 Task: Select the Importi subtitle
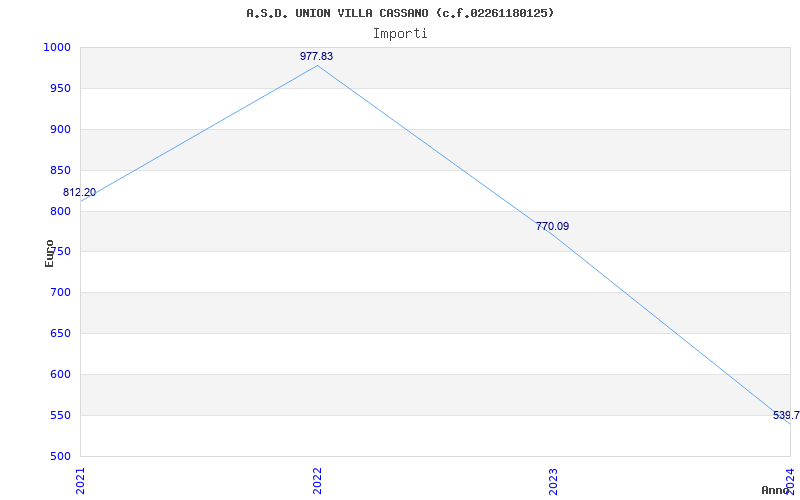tap(400, 34)
